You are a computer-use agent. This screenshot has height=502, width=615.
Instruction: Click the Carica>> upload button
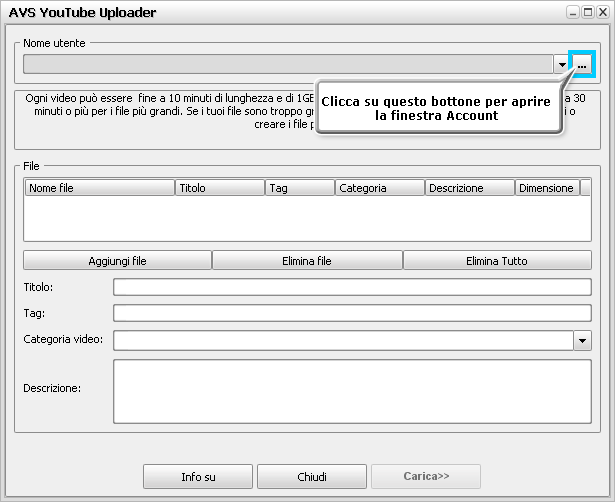(x=426, y=477)
